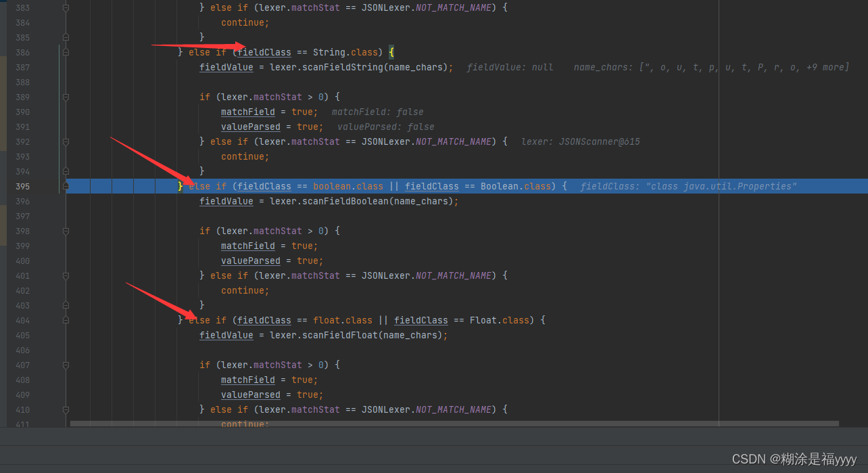Screen dimensions: 868x473
Task: Toggle breakpoint at line number 405
Action: (22, 335)
